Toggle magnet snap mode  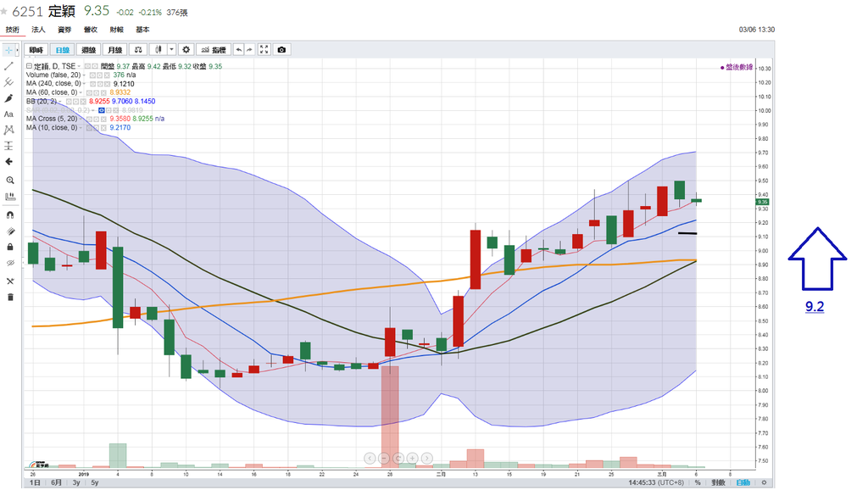click(10, 214)
